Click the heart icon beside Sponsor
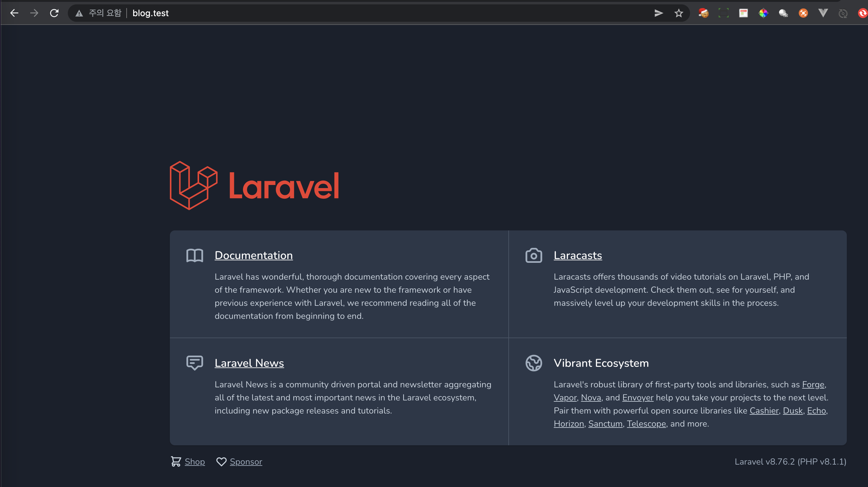Viewport: 868px width, 487px height. click(x=222, y=461)
